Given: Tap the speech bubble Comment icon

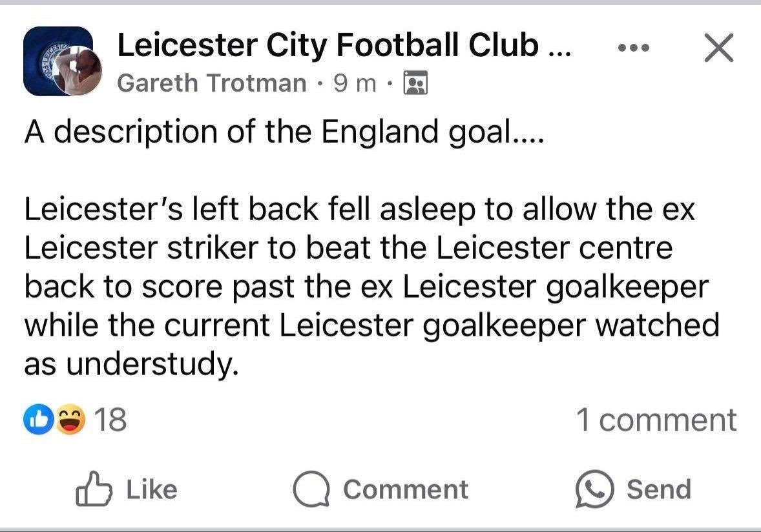Looking at the screenshot, I should pos(311,489).
